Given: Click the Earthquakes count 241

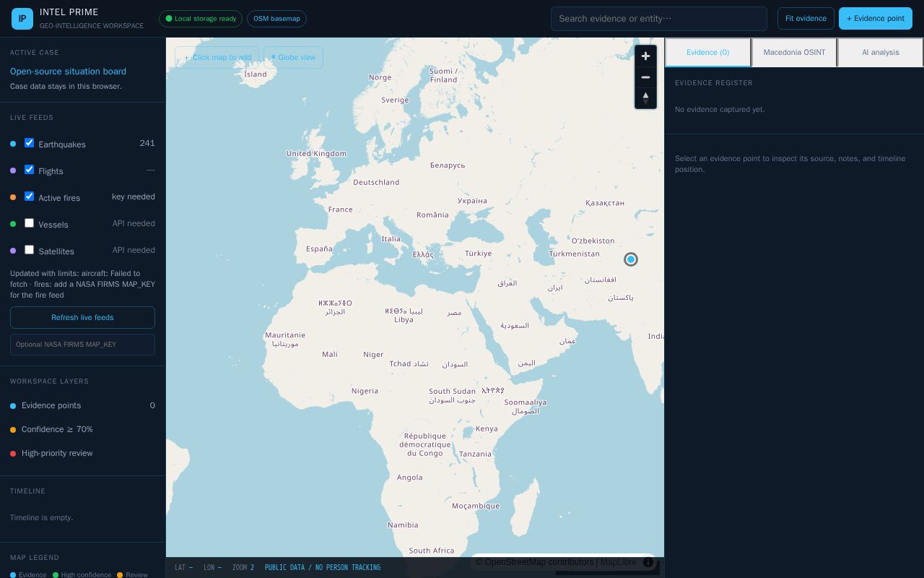Looking at the screenshot, I should tap(147, 143).
